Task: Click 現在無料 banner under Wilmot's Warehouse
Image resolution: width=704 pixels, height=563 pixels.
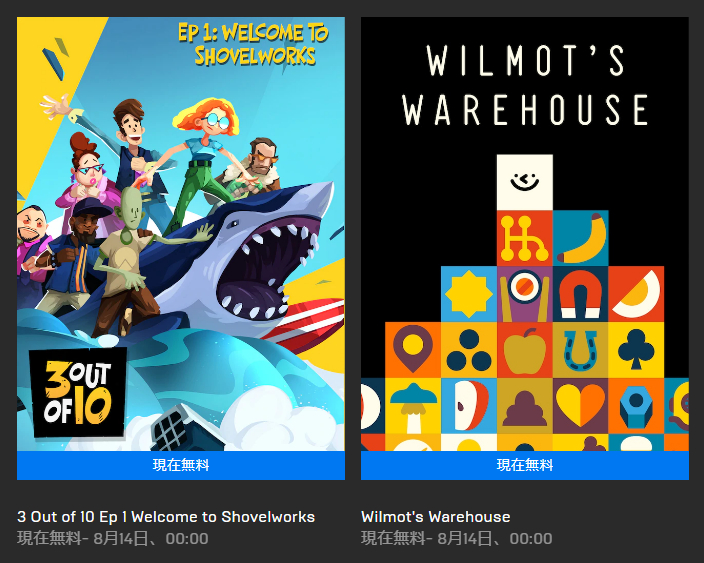Action: pyautogui.click(x=524, y=465)
